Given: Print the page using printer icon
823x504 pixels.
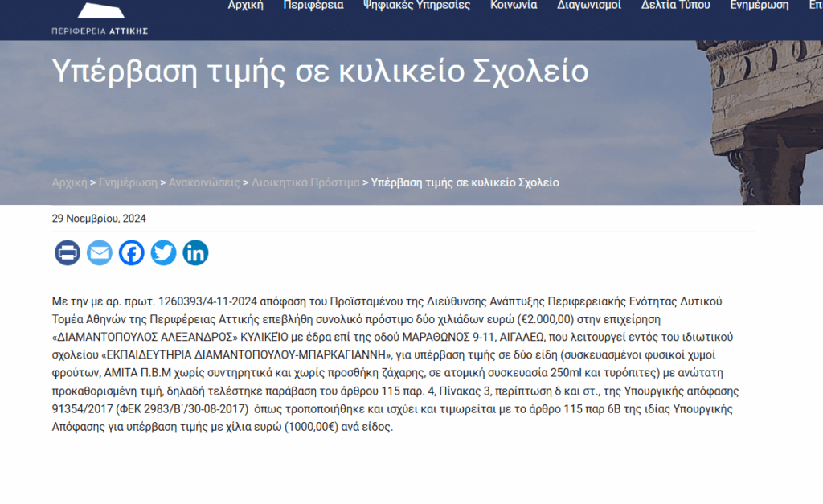Looking at the screenshot, I should point(68,252).
